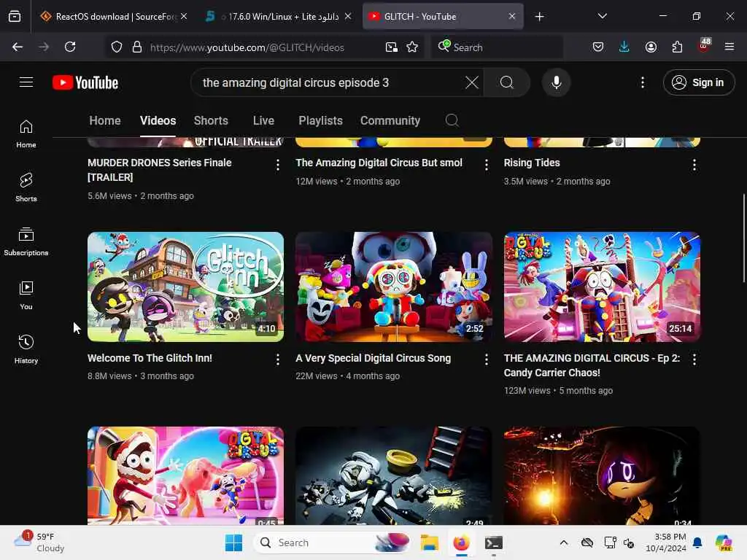
Task: Open A Very Special Digital Circus Song title
Action: click(x=373, y=358)
